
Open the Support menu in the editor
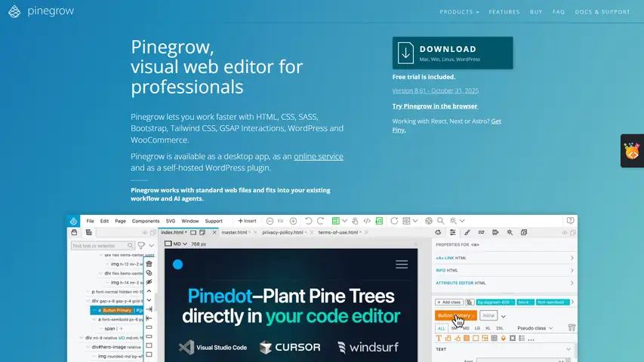214,221
